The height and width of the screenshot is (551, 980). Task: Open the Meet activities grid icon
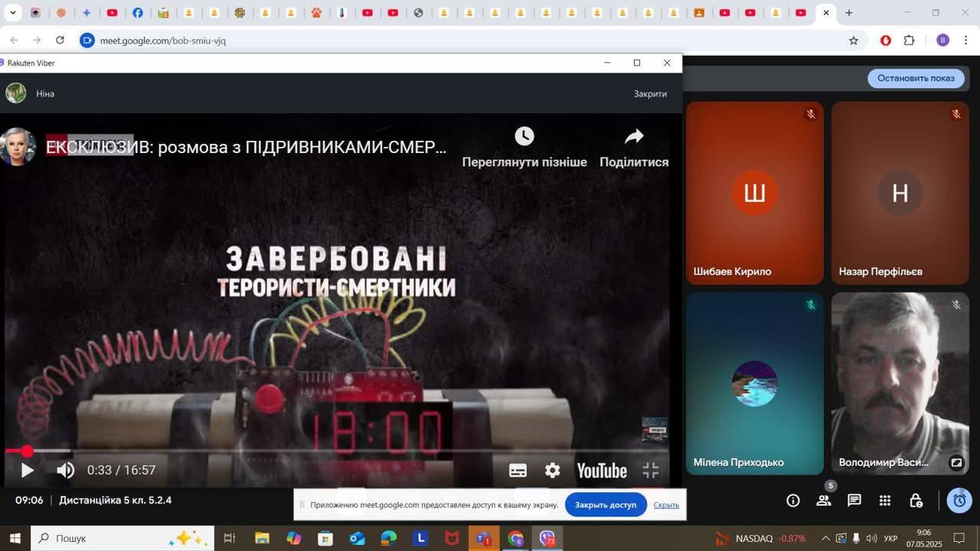click(885, 500)
